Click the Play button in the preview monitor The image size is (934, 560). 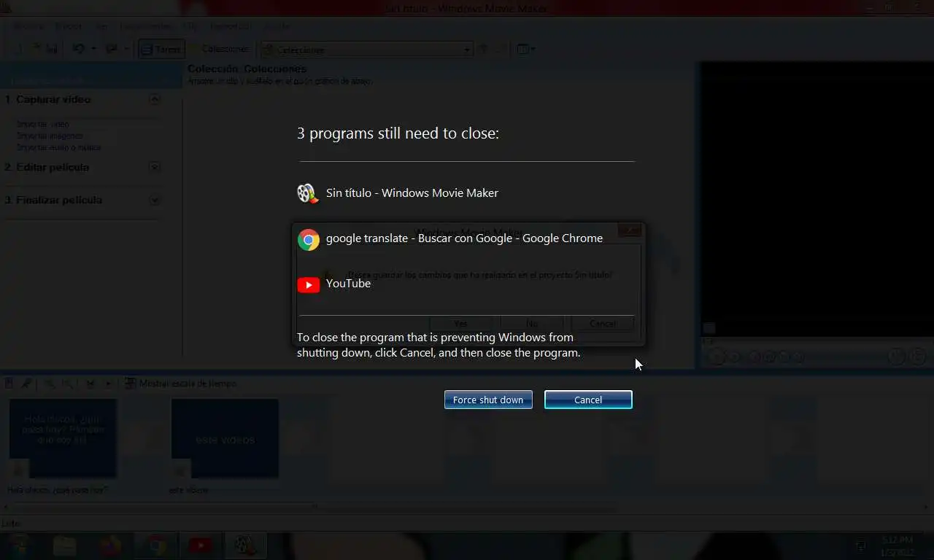pos(717,357)
